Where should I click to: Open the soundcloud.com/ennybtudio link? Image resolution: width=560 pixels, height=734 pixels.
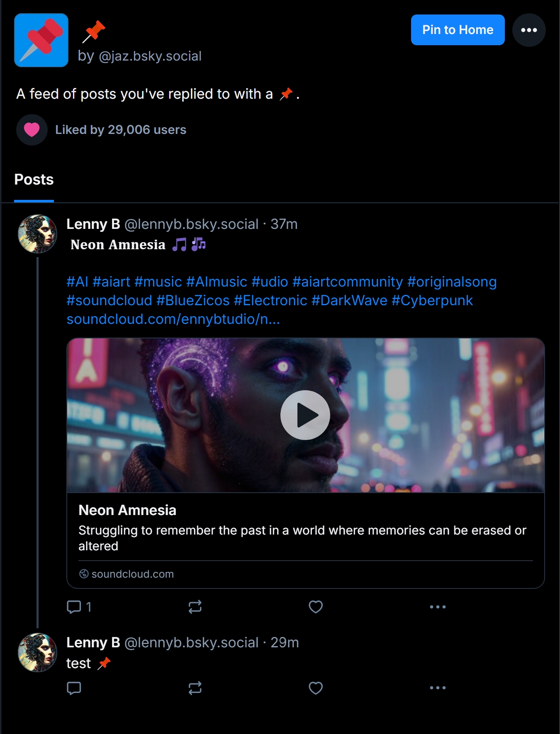click(173, 319)
